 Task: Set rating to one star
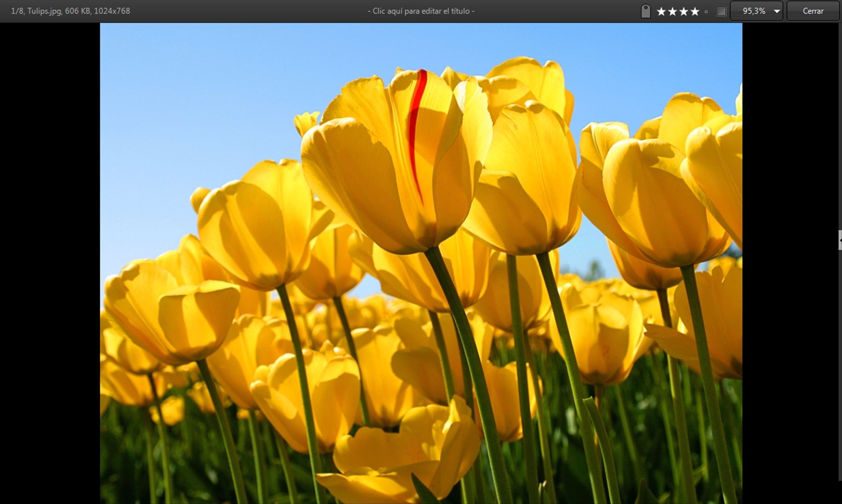coord(661,12)
